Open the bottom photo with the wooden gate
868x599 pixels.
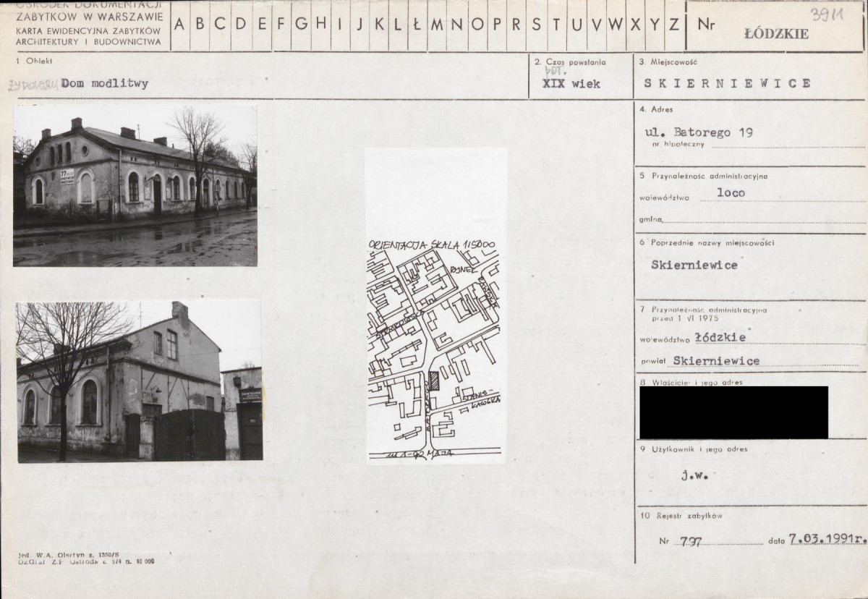(139, 381)
